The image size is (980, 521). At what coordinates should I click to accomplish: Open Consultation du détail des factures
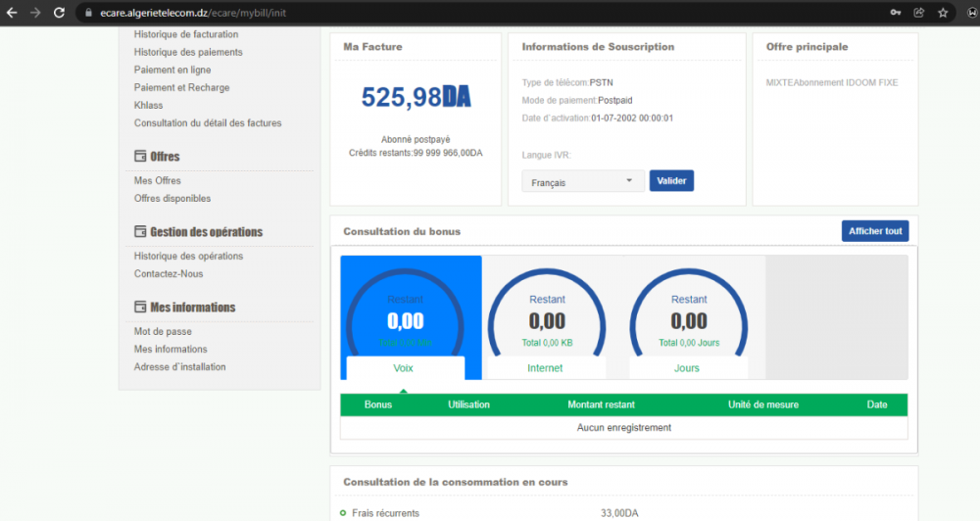point(208,123)
